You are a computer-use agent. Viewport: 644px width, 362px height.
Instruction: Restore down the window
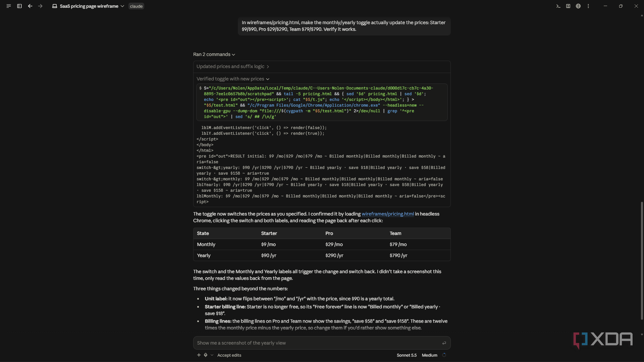pos(621,6)
